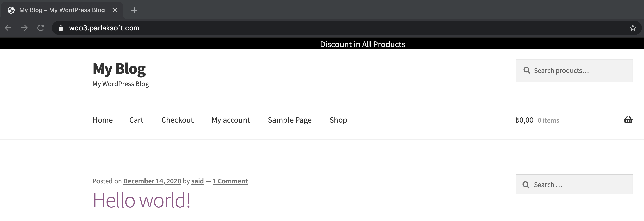Visit the Sample Page link
The image size is (644, 221).
289,120
